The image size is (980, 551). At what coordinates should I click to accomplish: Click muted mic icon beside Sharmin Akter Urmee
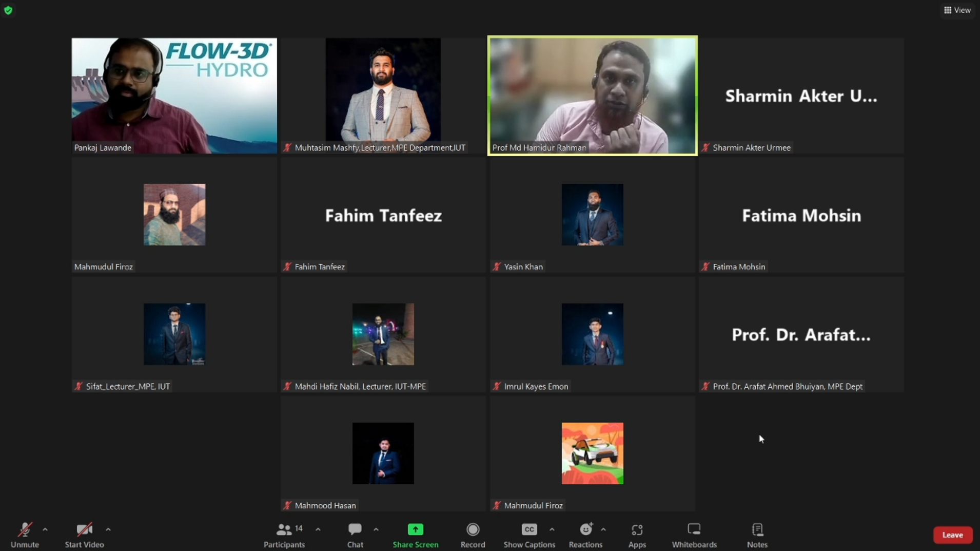click(x=705, y=147)
